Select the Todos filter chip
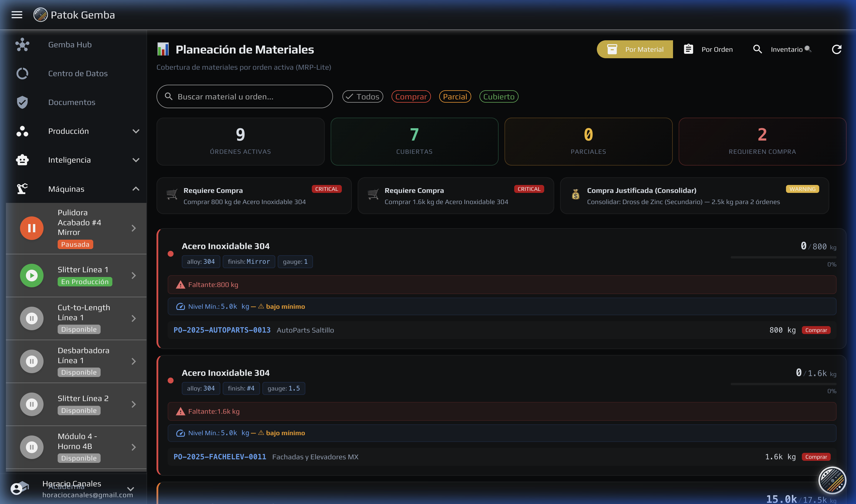The image size is (856, 504). 362,97
